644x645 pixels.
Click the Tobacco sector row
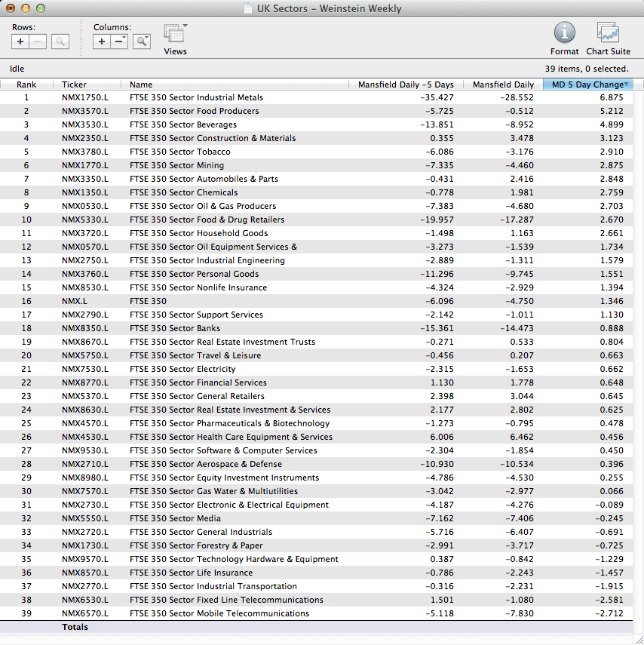(x=179, y=152)
